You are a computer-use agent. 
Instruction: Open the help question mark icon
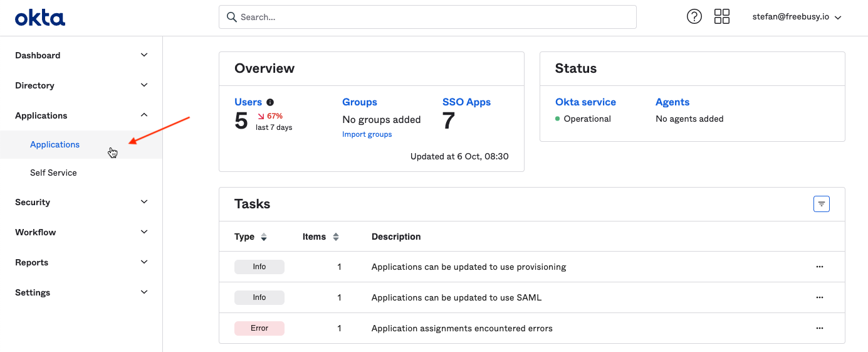(x=694, y=17)
